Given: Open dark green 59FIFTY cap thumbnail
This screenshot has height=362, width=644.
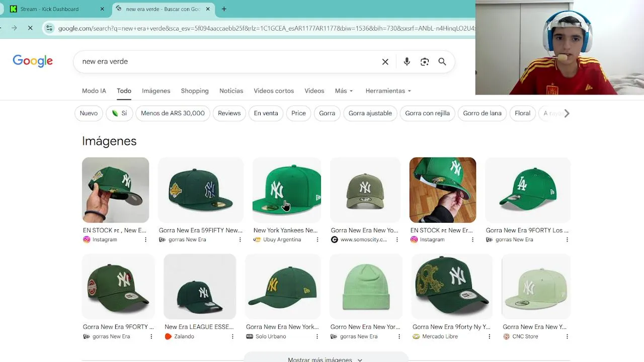Looking at the screenshot, I should coord(201,190).
